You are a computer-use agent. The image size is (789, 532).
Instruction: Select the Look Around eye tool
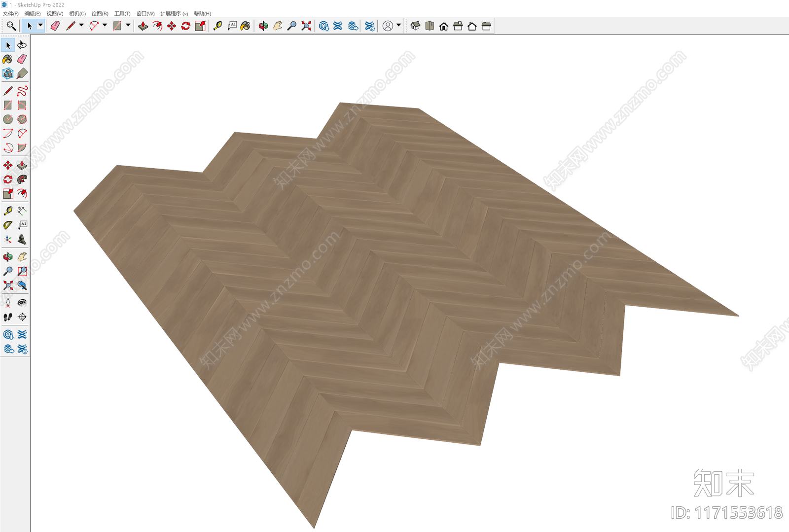pyautogui.click(x=22, y=303)
